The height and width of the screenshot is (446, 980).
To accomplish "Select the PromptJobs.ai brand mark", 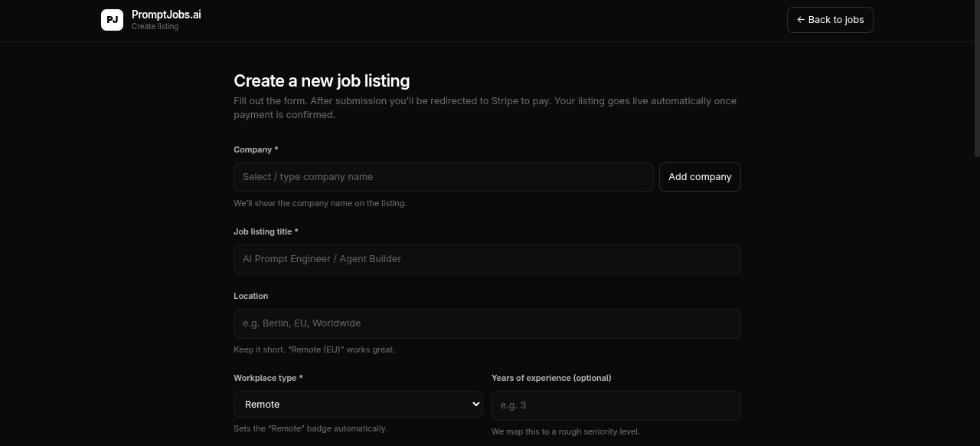I will 112,20.
